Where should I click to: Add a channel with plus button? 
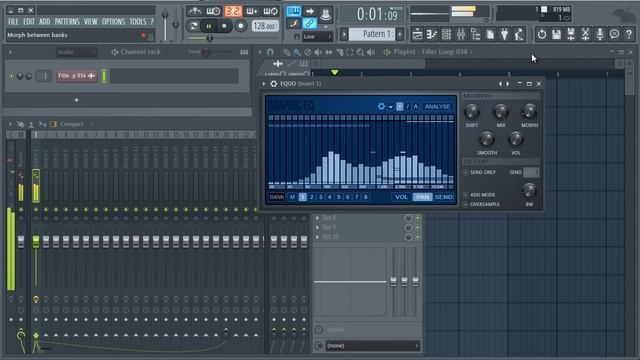pos(76,100)
